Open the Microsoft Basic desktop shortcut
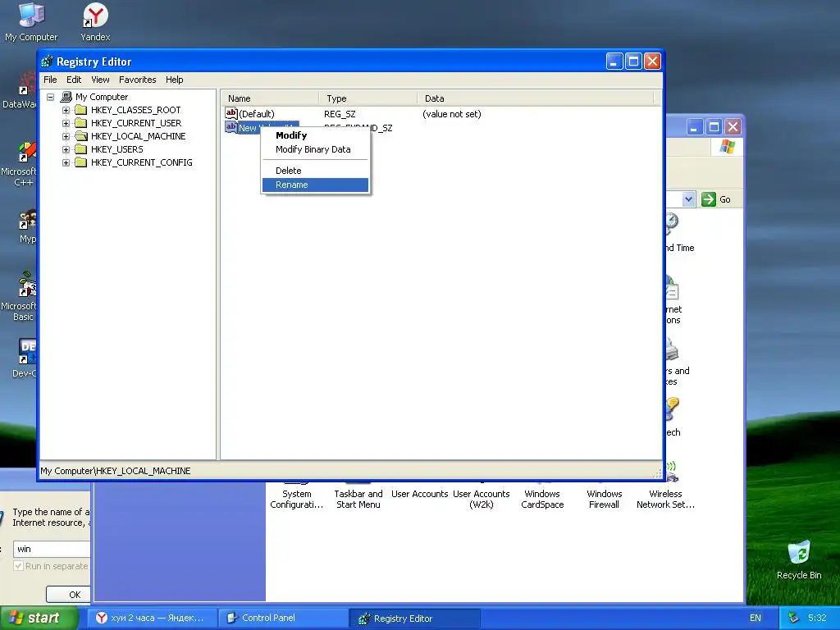 click(x=21, y=297)
